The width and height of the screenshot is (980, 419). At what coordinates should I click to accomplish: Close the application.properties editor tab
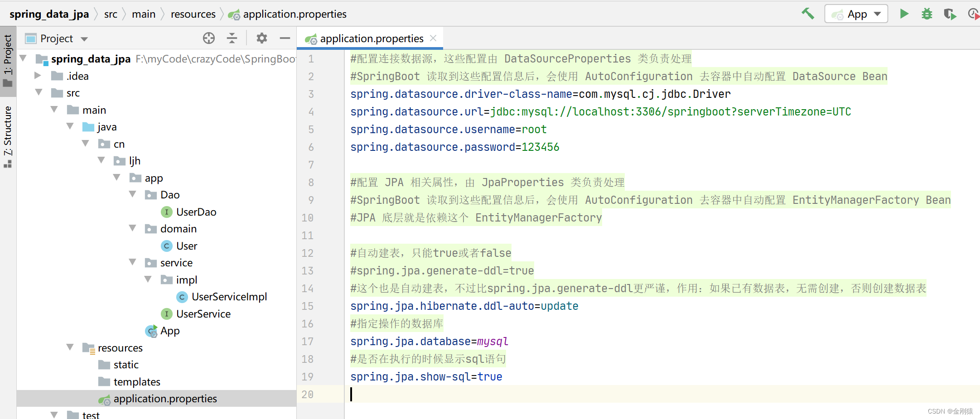click(433, 38)
